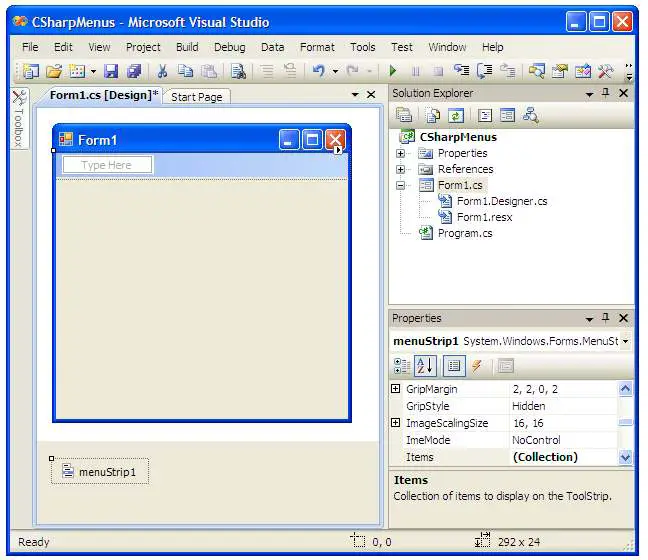
Task: Click the Save toolbar icon
Action: pos(111,71)
